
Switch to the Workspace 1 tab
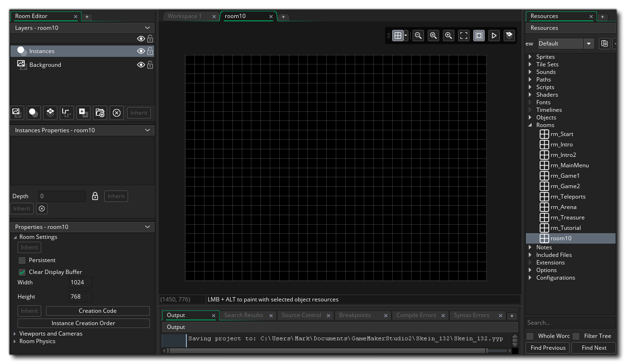(185, 16)
